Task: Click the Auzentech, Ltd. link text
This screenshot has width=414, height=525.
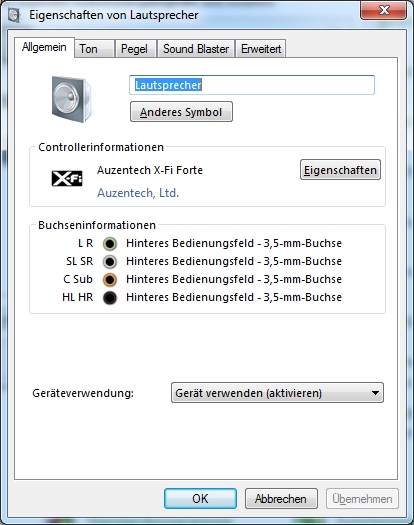Action: [x=138, y=193]
